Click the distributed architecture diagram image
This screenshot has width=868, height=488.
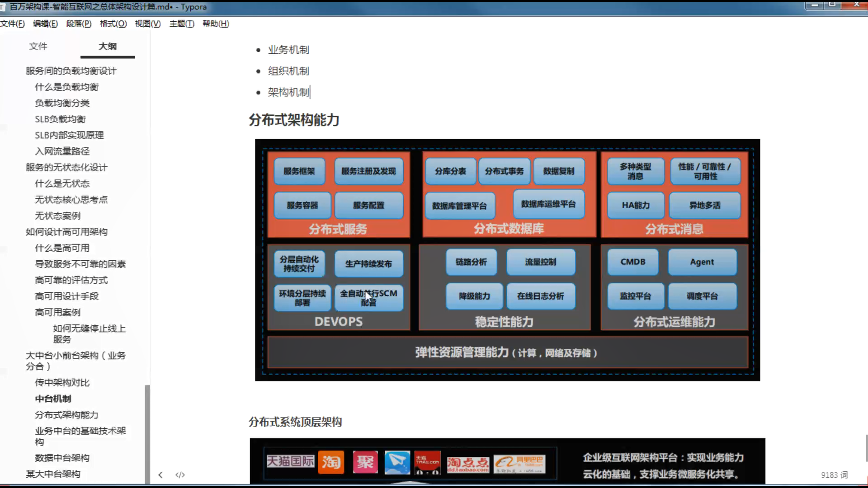point(507,260)
